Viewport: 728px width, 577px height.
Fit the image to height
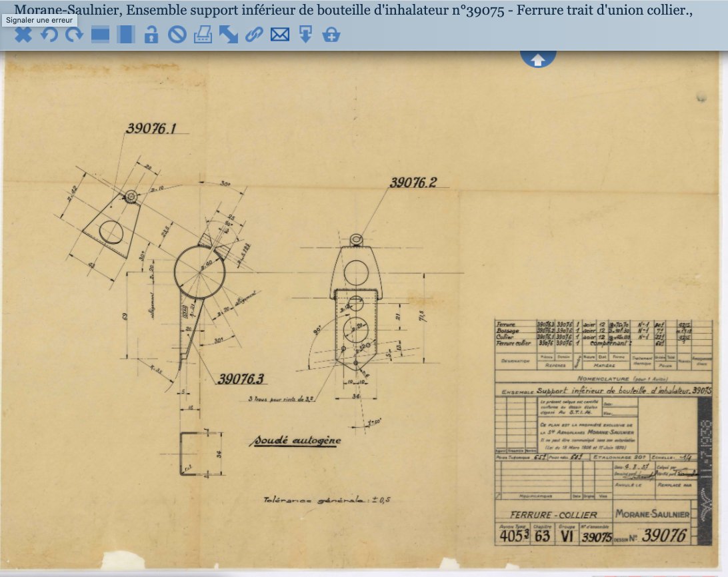pyautogui.click(x=126, y=35)
